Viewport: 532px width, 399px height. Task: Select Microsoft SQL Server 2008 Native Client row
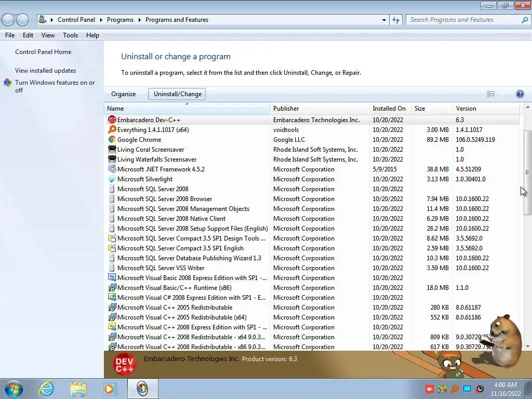[312, 219]
